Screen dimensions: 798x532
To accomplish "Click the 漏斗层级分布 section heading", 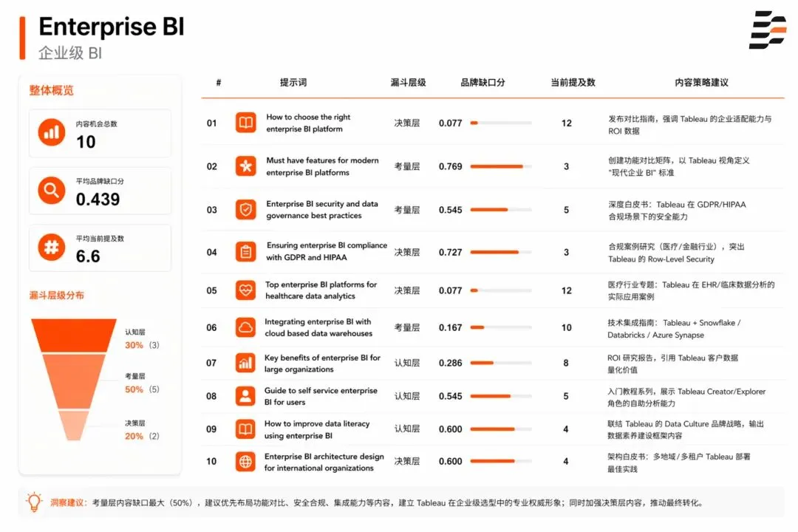I will point(56,296).
